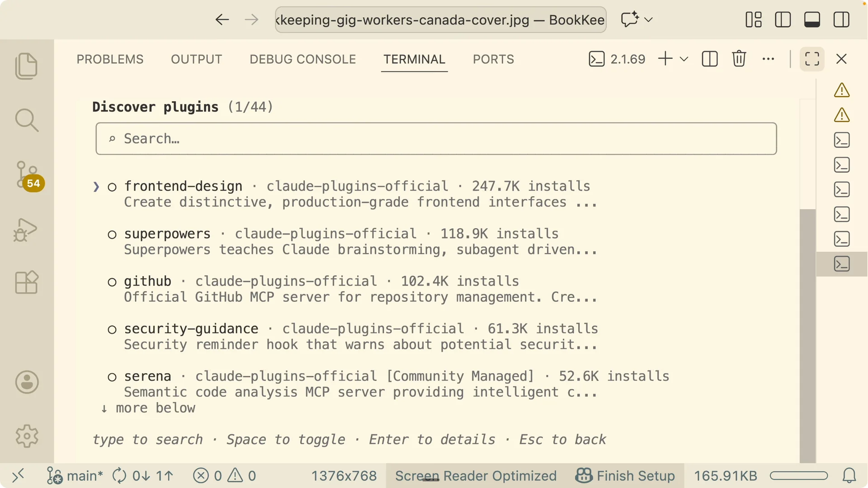Open the Manage gear settings icon
This screenshot has width=868, height=488.
pos(26,436)
